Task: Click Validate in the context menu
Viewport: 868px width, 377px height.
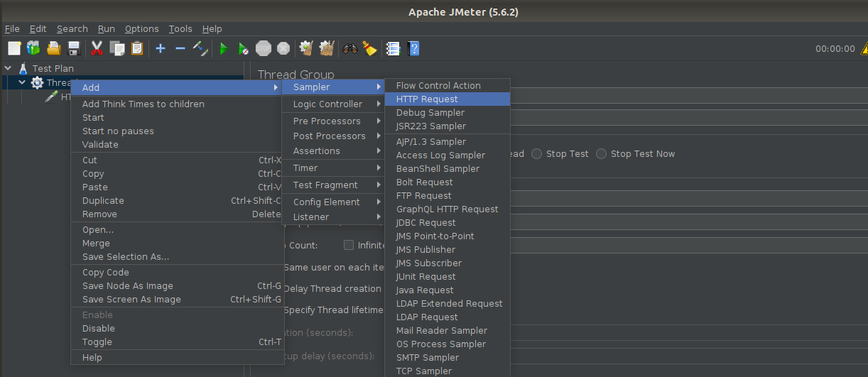Action: [178, 144]
